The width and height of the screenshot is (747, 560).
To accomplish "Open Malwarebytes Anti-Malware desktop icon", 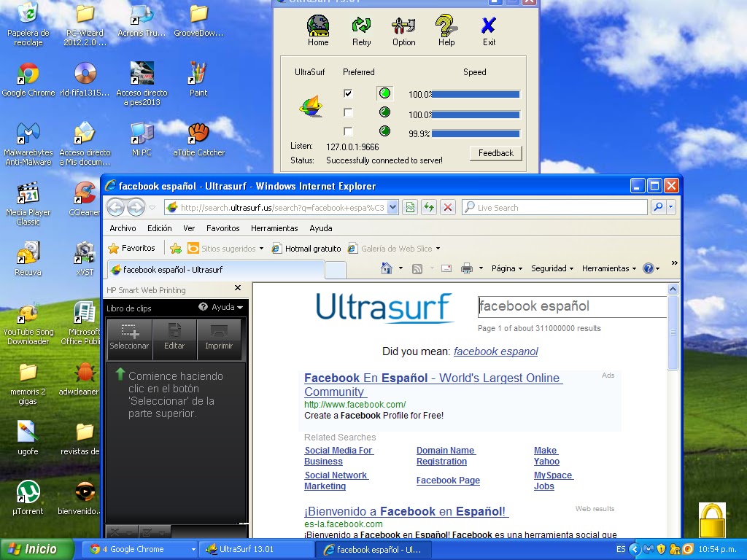I will 28,144.
